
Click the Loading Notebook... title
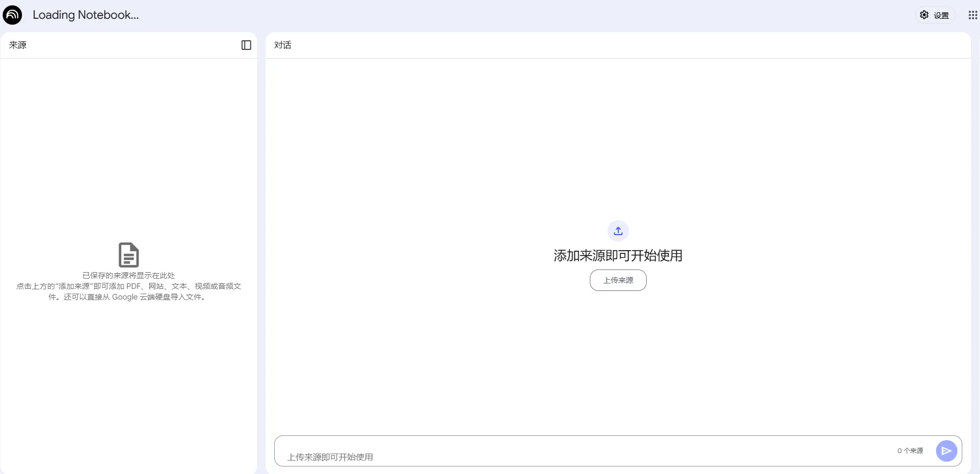[x=86, y=15]
